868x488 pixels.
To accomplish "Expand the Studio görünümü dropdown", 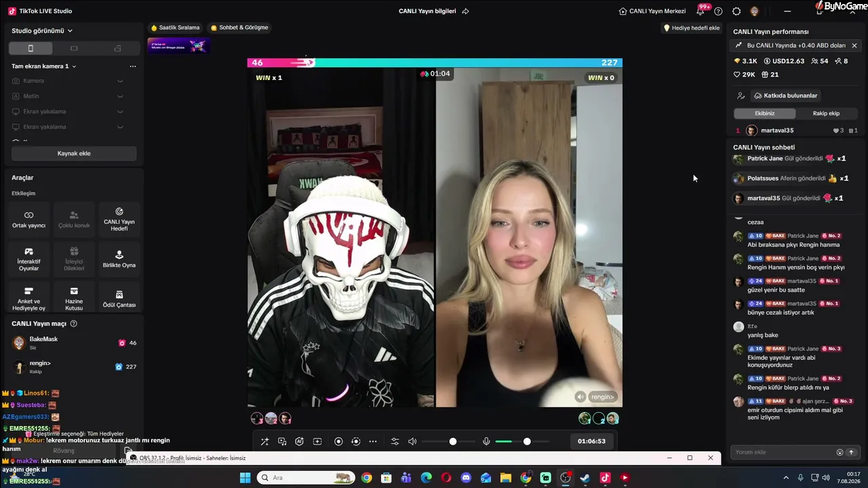I will [42, 30].
